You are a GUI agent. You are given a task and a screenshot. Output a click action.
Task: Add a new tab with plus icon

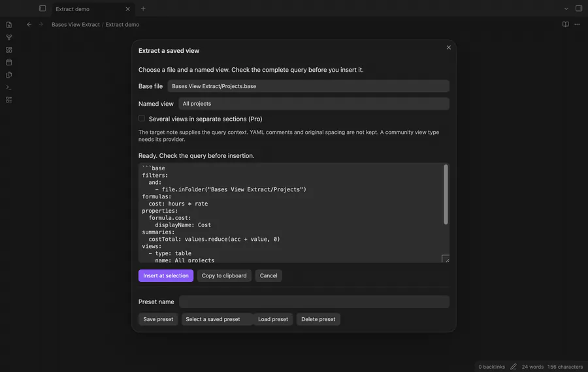pos(143,8)
